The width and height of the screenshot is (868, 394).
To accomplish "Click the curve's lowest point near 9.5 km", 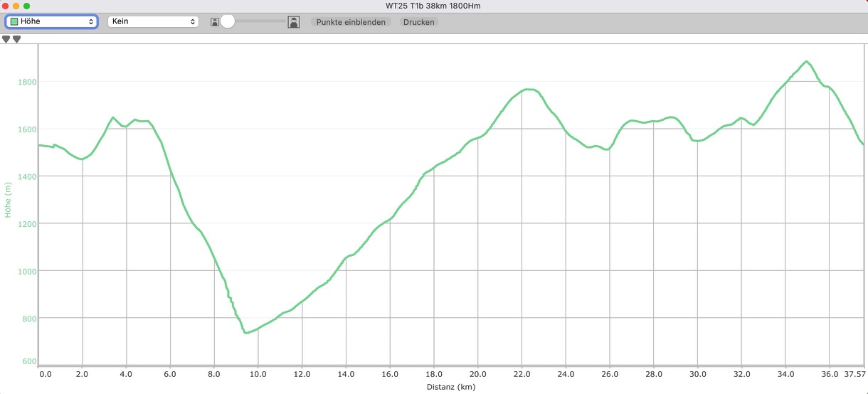I will tap(245, 332).
